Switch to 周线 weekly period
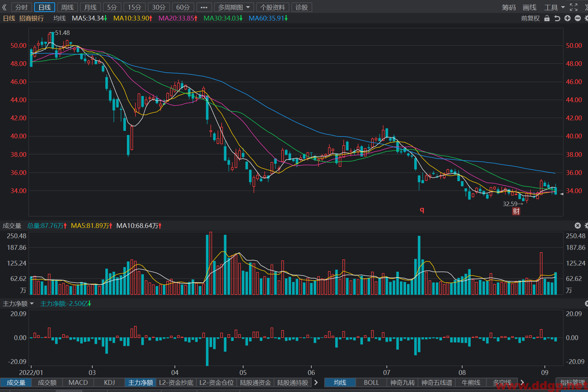The height and width of the screenshot is (392, 588). (67, 7)
